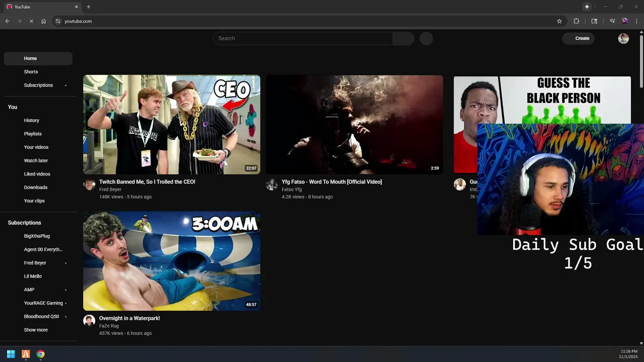Select the YouTube browser tab
The width and height of the screenshot is (644, 362).
[x=42, y=7]
